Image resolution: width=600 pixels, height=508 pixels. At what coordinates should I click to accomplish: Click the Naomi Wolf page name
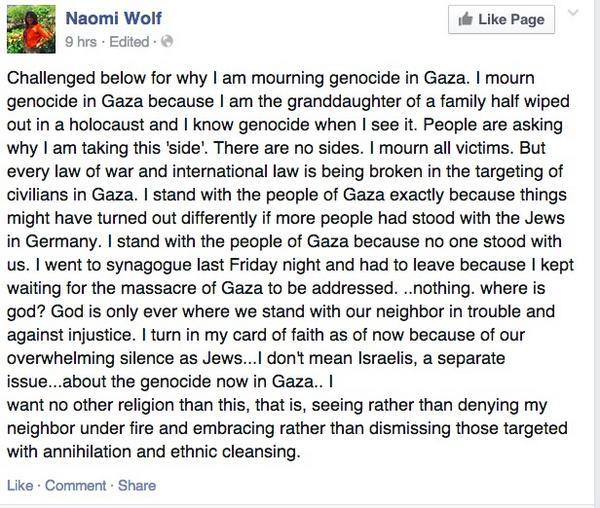tap(113, 18)
